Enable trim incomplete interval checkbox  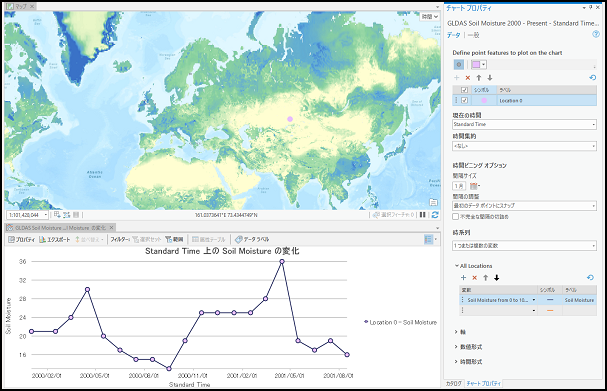(456, 216)
